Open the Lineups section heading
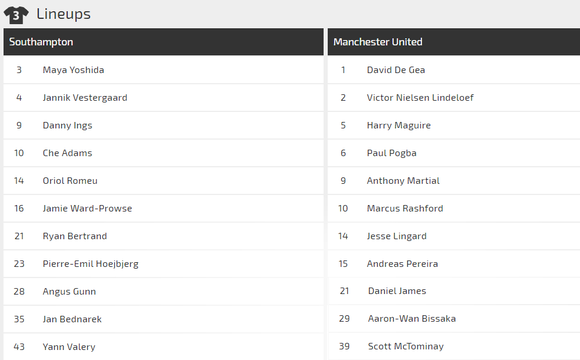Viewport: 580px width, 360px height. point(63,14)
